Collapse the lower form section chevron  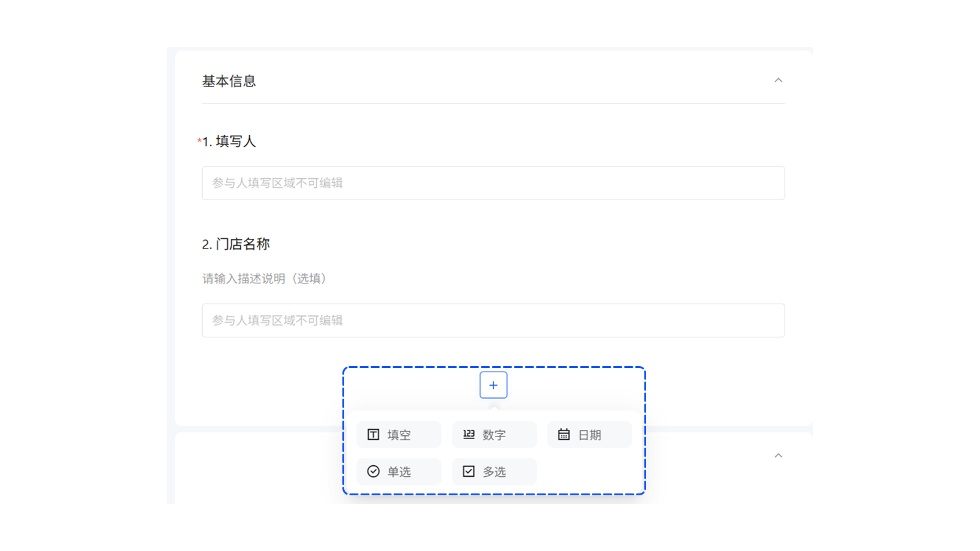pos(778,455)
